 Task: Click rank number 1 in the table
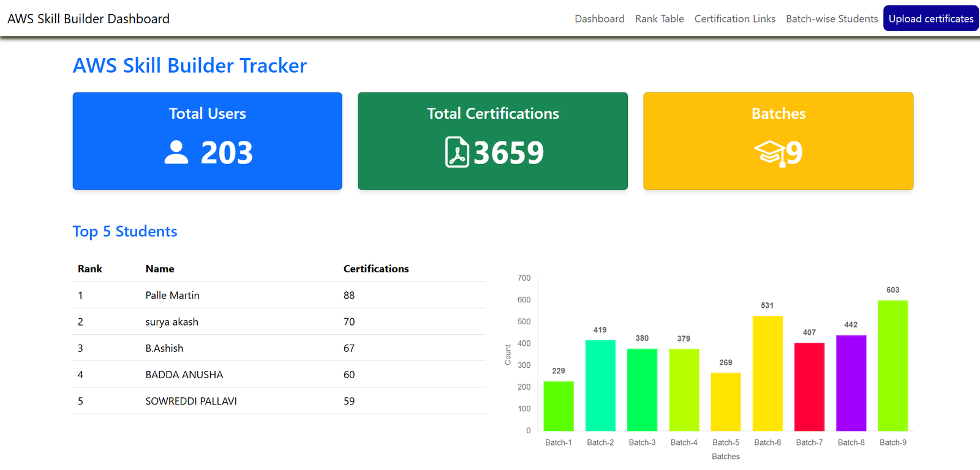click(80, 295)
